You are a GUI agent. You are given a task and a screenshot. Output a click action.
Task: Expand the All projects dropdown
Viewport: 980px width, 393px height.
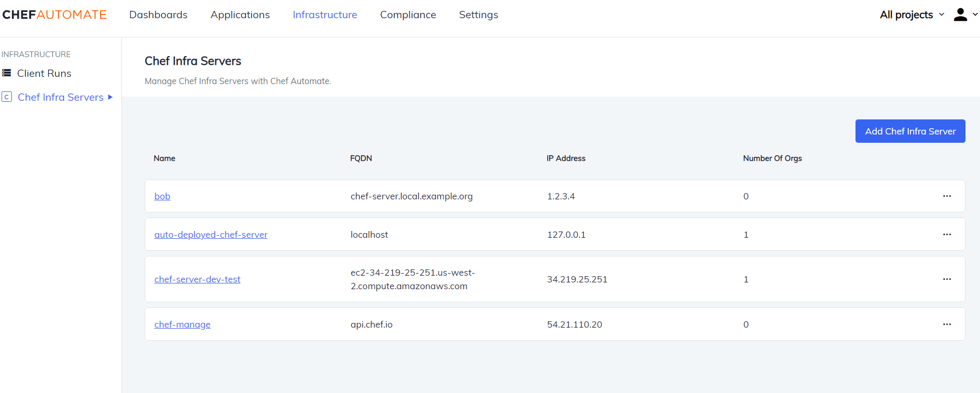coord(912,15)
